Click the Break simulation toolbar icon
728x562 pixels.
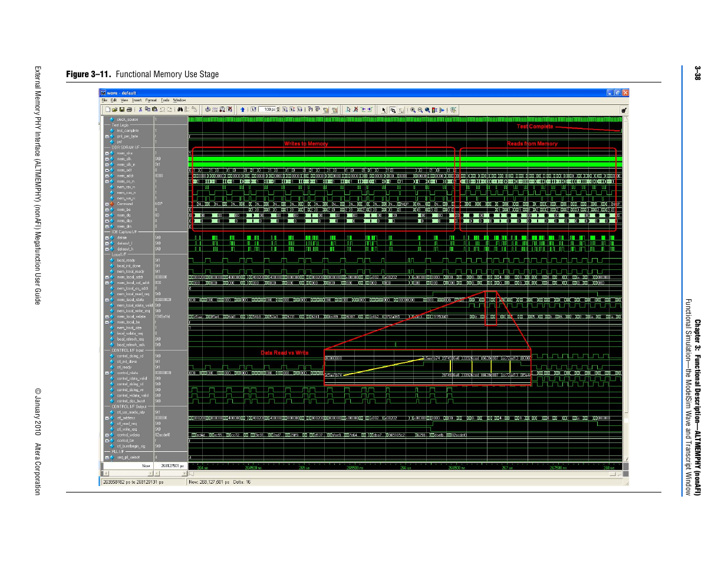pyautogui.click(x=335, y=110)
